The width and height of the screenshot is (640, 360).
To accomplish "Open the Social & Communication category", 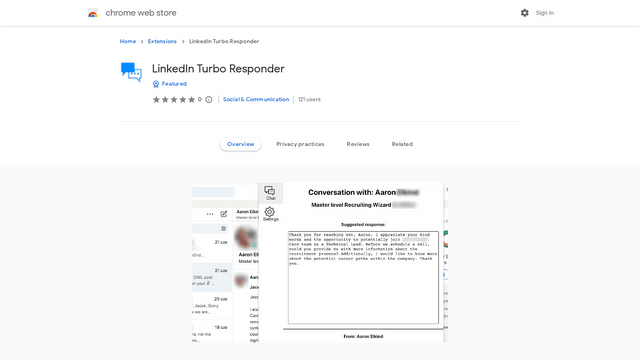I will coord(256,99).
